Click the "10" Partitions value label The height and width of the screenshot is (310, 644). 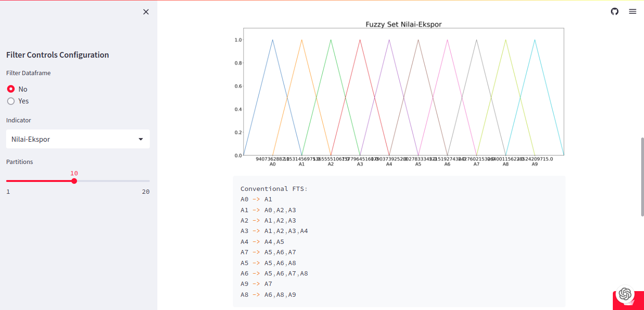click(74, 173)
